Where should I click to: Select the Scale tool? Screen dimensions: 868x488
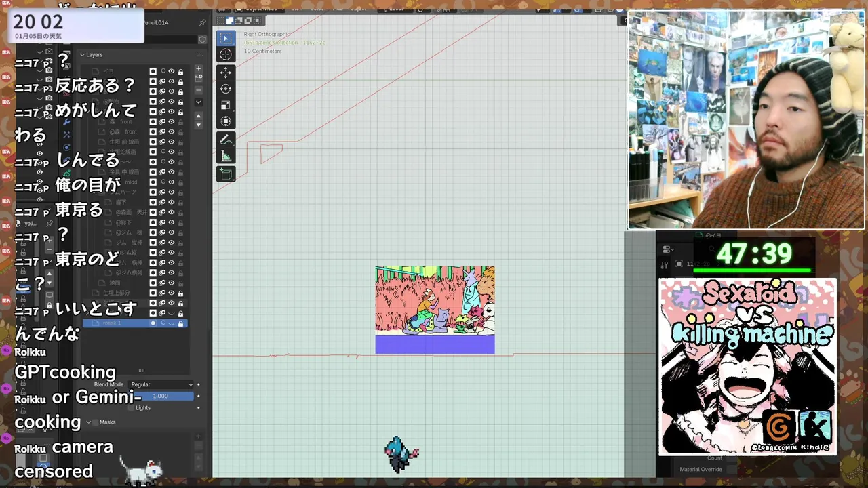(x=226, y=105)
